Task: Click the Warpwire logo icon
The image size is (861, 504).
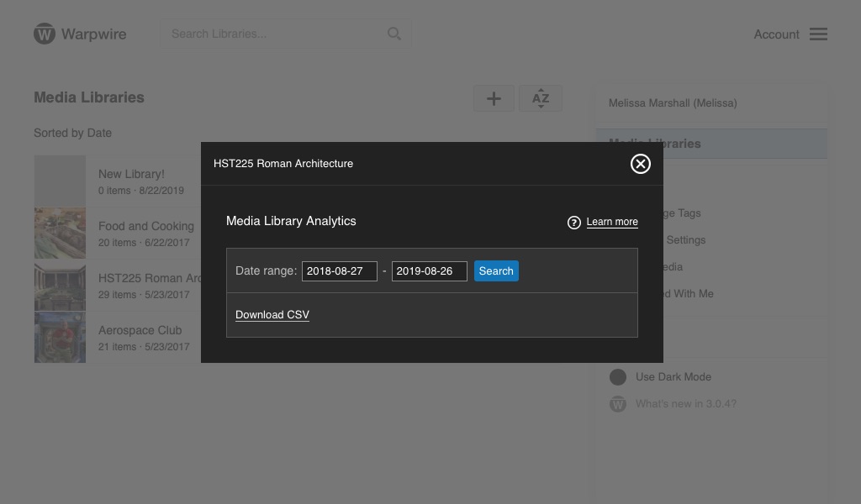Action: (45, 34)
